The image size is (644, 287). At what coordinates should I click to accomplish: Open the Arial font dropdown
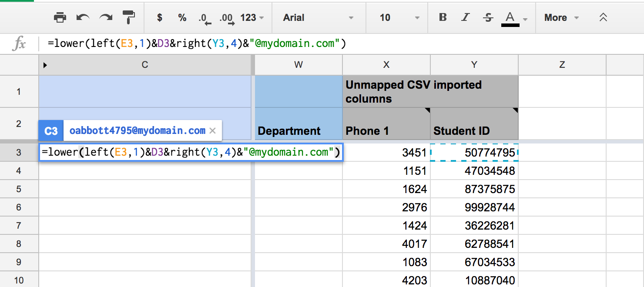(318, 18)
